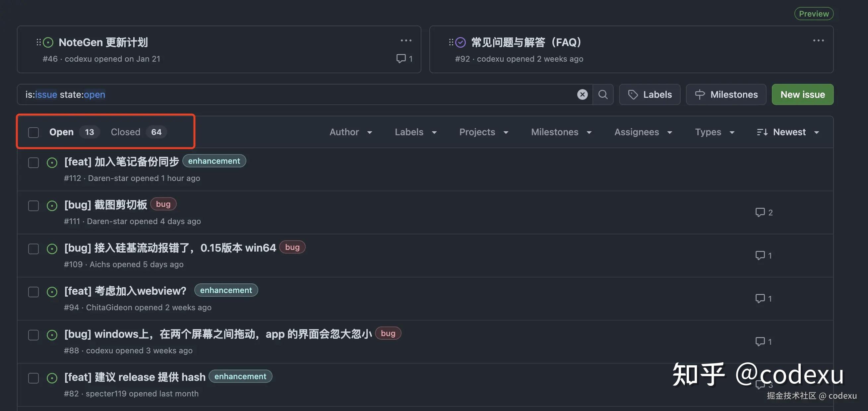Clear the issue search filter with X icon
The height and width of the screenshot is (411, 868).
582,95
